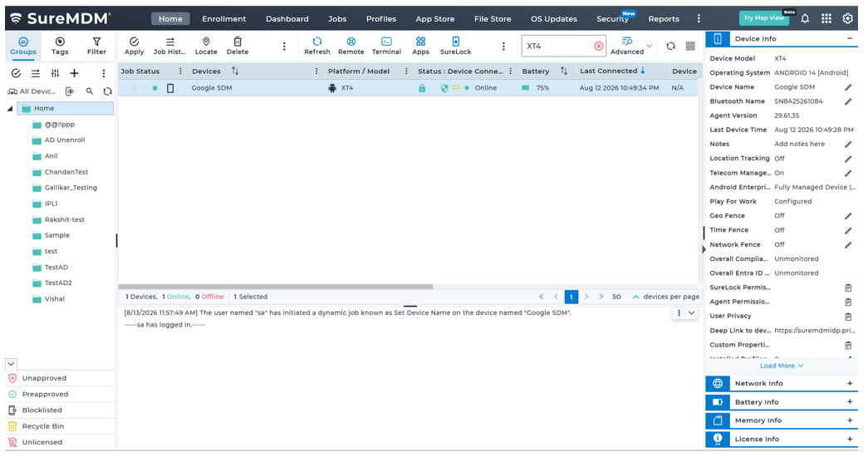The width and height of the screenshot is (868, 457).
Task: Open the Dashboard tab
Action: [x=287, y=19]
